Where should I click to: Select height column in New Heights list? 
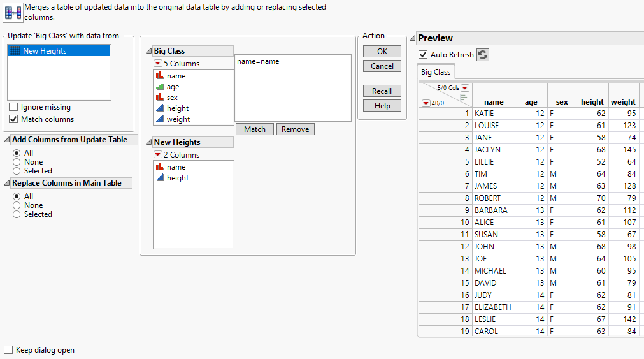click(178, 178)
